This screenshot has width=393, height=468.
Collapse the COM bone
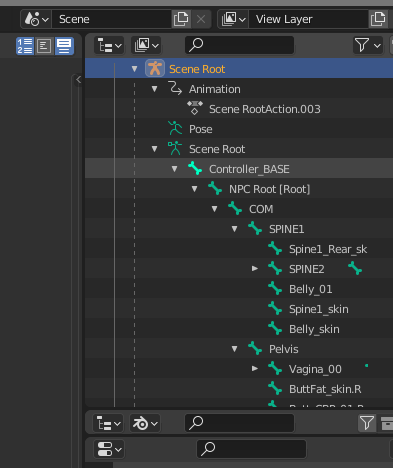214,209
